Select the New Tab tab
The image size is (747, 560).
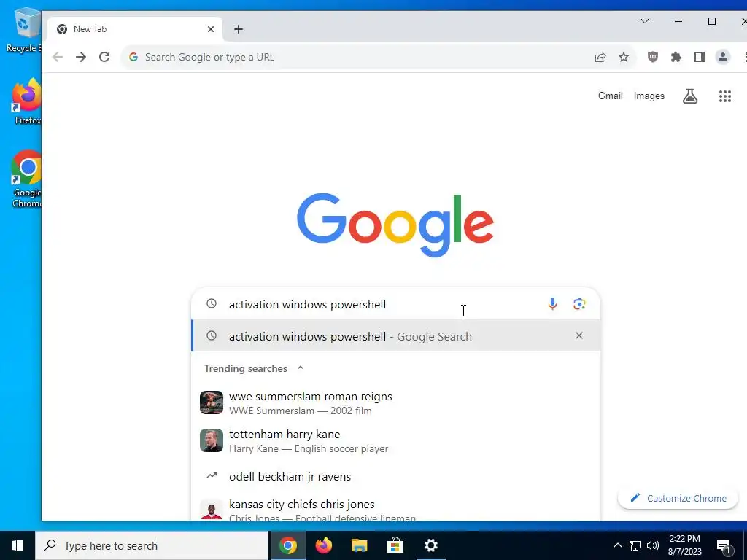[135, 29]
